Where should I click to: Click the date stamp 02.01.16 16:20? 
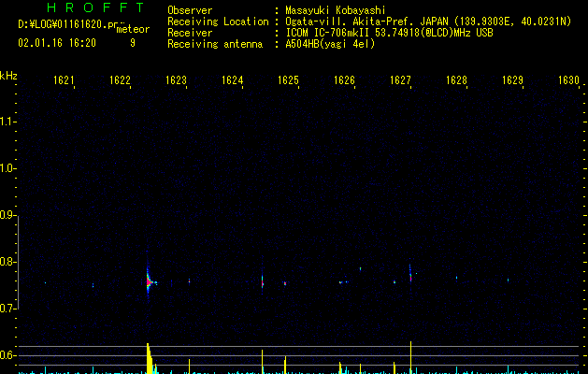[x=57, y=43]
